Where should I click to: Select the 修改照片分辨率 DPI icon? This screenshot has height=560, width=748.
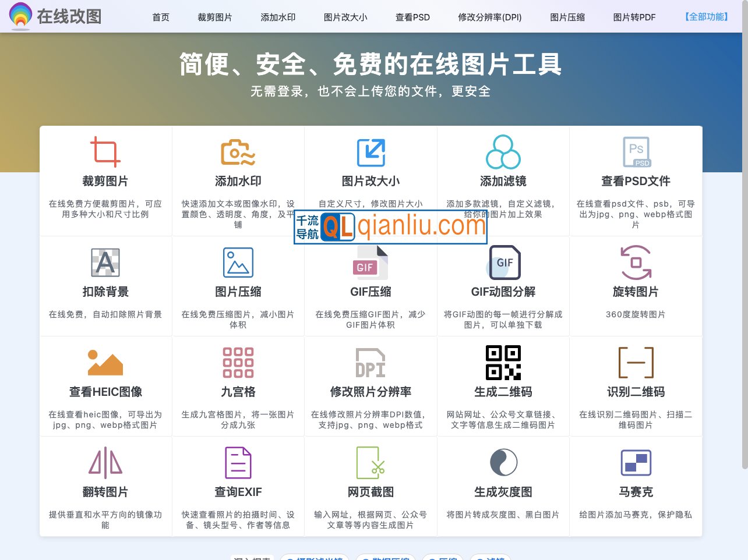point(371,362)
